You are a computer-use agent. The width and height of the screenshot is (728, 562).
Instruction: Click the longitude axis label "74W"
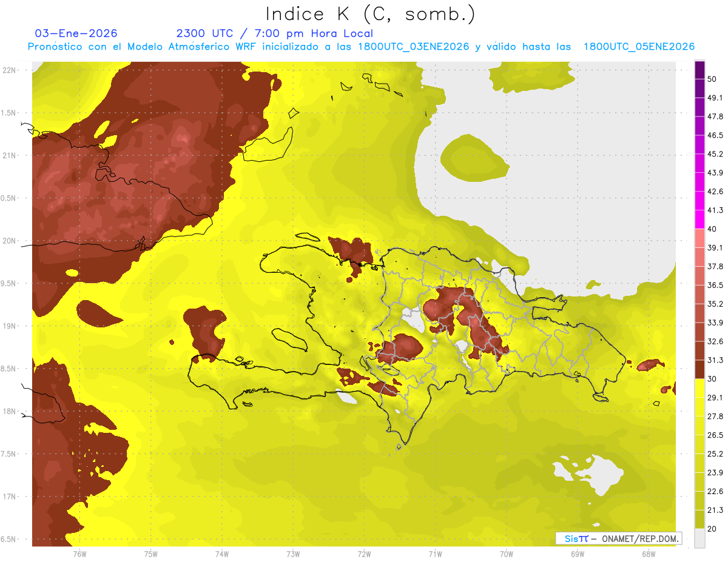tap(222, 554)
